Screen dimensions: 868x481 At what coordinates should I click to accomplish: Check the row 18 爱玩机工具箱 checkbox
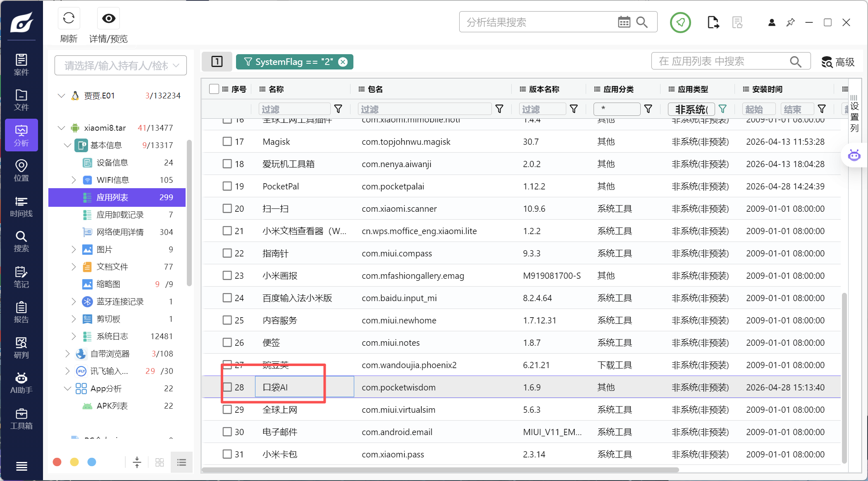(x=227, y=164)
